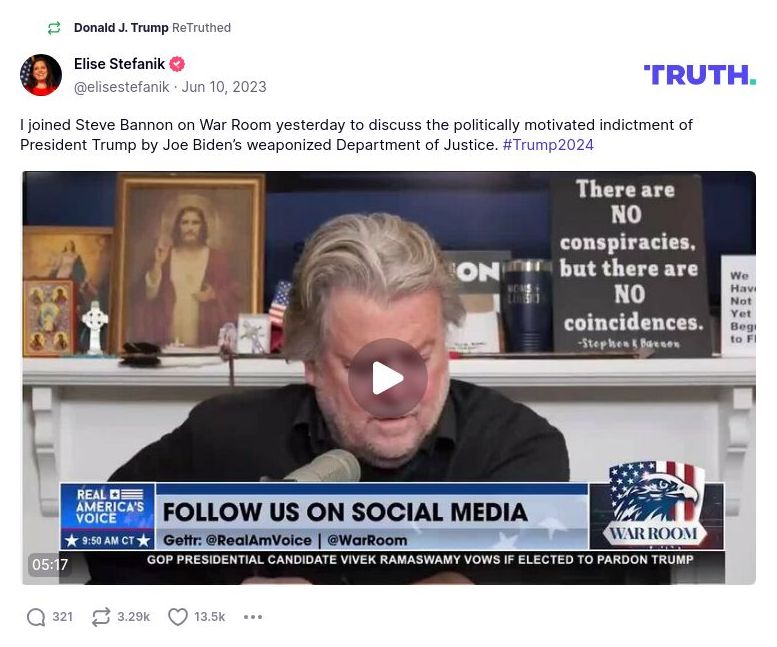The width and height of the screenshot is (777, 647).
Task: ReTruth this post via arrows icon
Action: pos(101,617)
